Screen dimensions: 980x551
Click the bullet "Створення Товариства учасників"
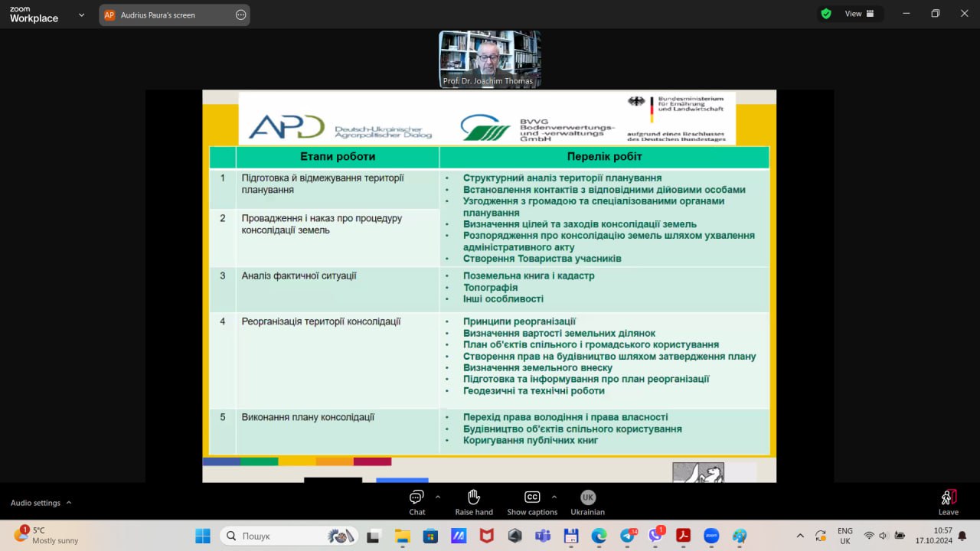[542, 259]
